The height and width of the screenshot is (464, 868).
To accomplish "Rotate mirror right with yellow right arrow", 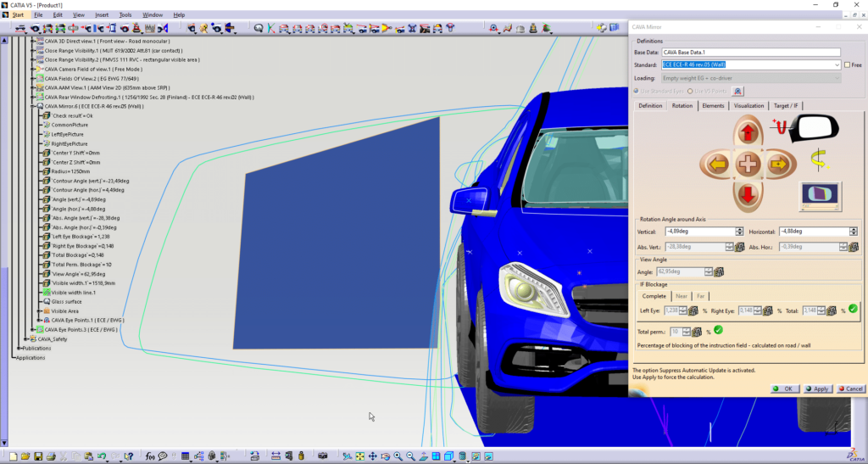I will (x=779, y=165).
